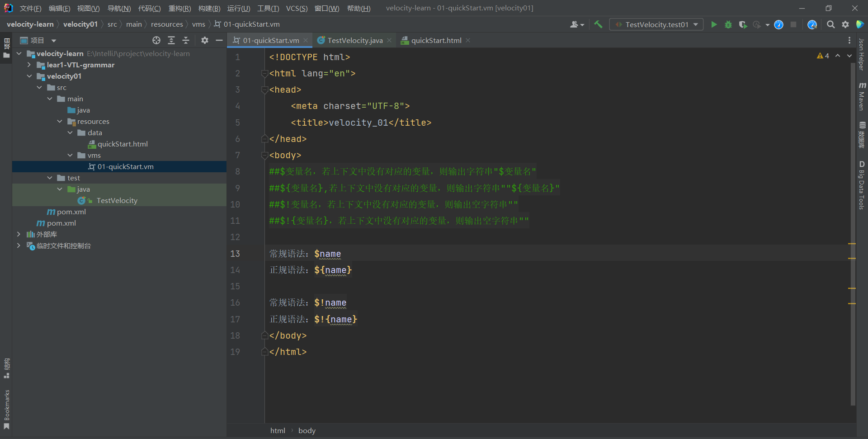The image size is (868, 439).
Task: Click line number 17 in gutter
Action: [235, 319]
